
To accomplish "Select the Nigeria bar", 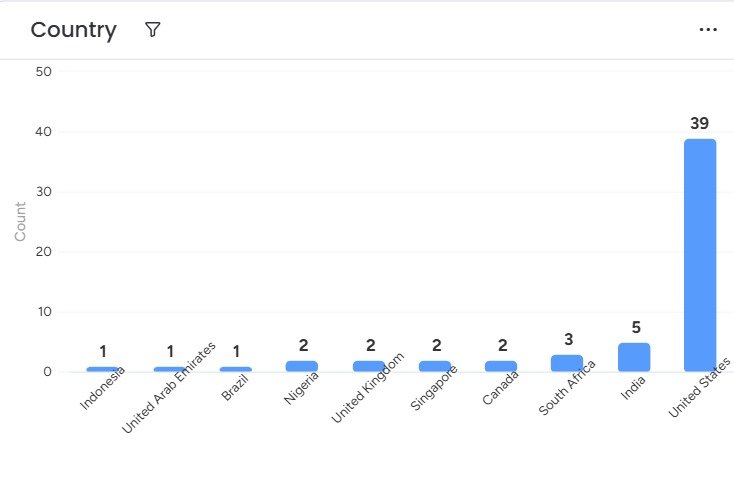I will coord(302,366).
